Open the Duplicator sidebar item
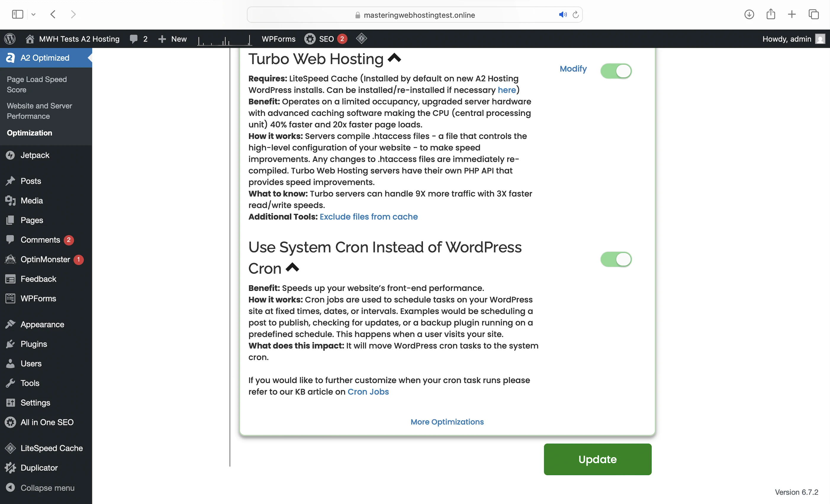The width and height of the screenshot is (830, 504). (x=39, y=468)
